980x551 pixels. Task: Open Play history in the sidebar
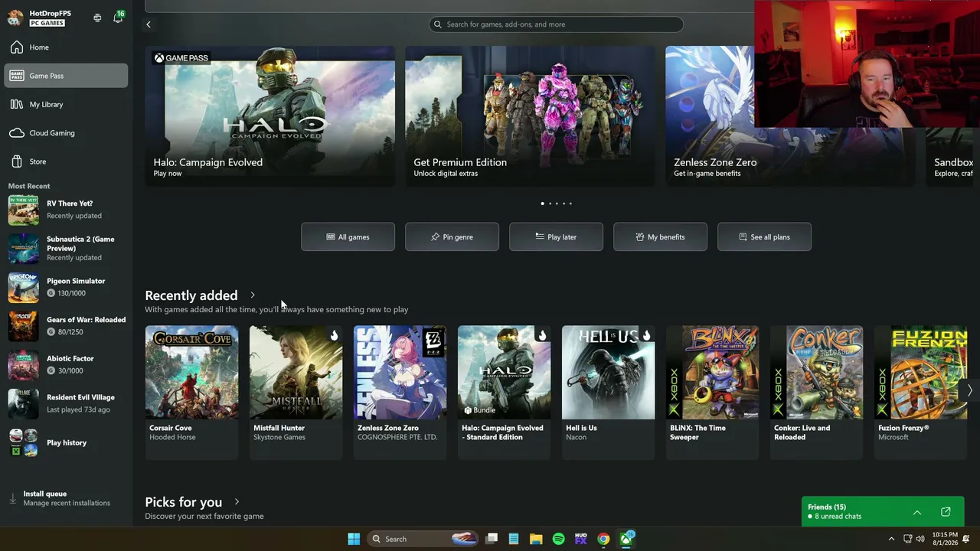coord(67,442)
